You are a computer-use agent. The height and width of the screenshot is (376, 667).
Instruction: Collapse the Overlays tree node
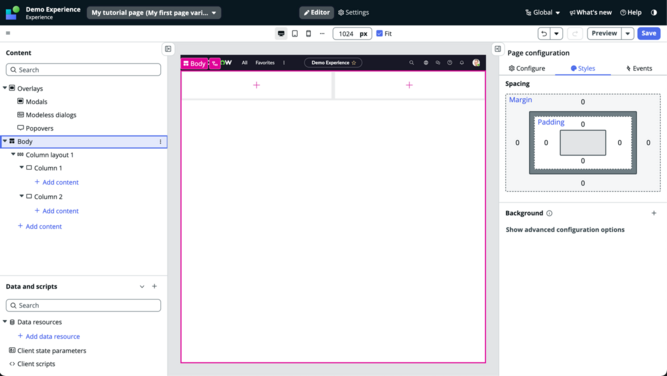click(x=5, y=88)
